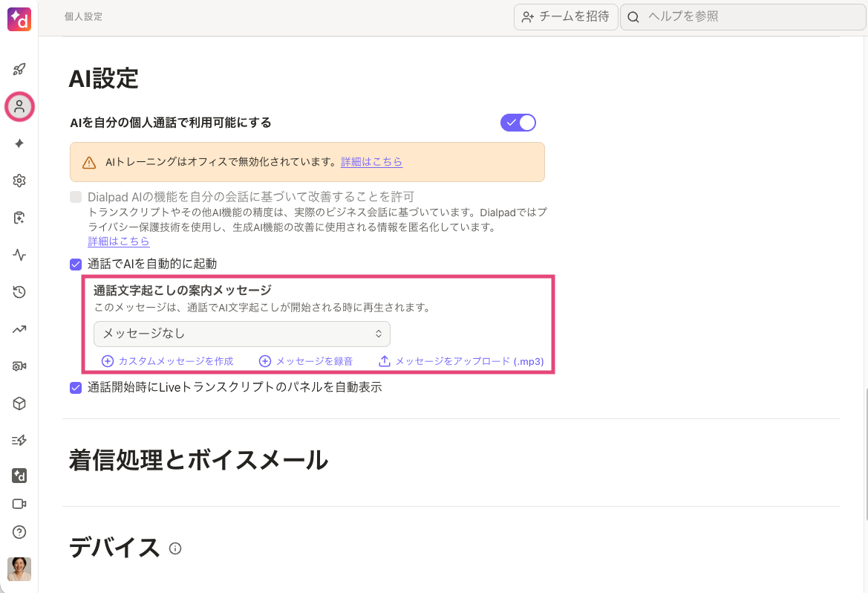Open the cube box icon in sidebar

pyautogui.click(x=19, y=404)
